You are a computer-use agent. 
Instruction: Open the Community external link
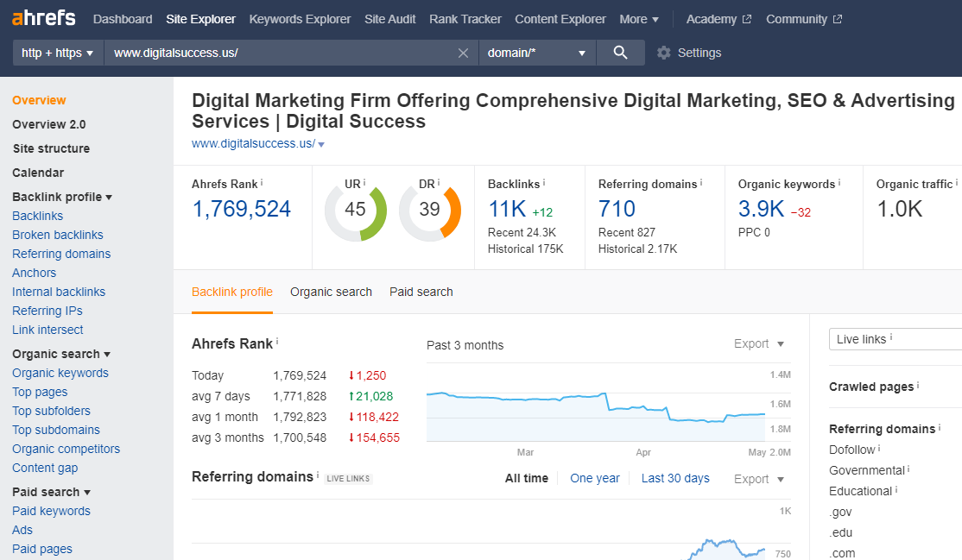click(804, 19)
